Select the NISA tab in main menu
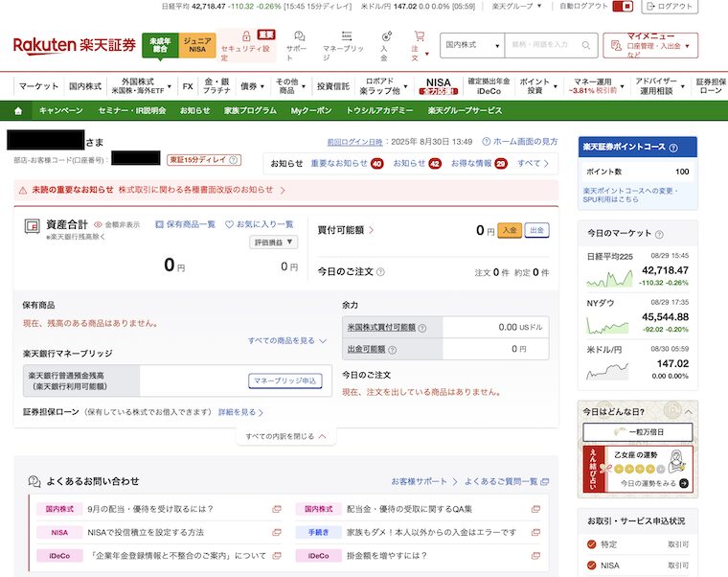Image resolution: width=728 pixels, height=577 pixels. pos(438,86)
